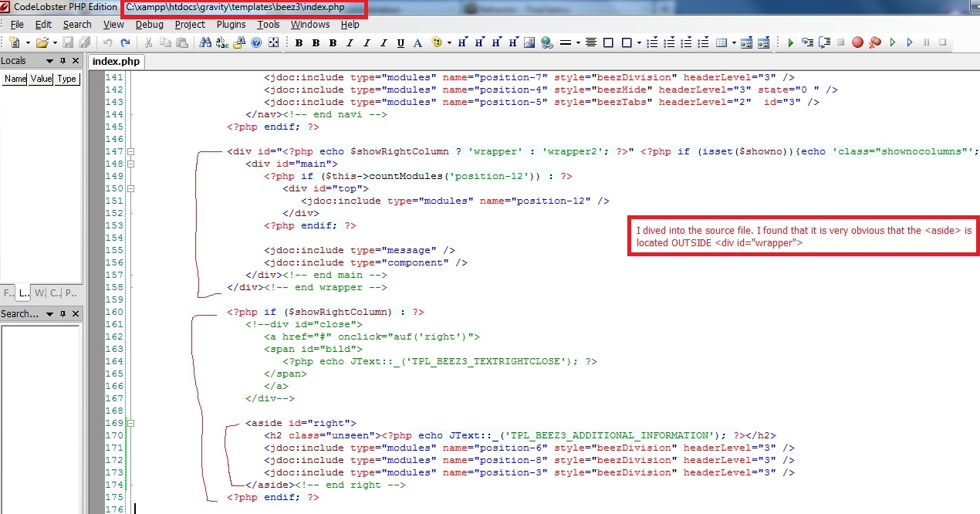Viewport: 980px width, 514px height.
Task: Open the Plugins menu
Action: coord(231,25)
